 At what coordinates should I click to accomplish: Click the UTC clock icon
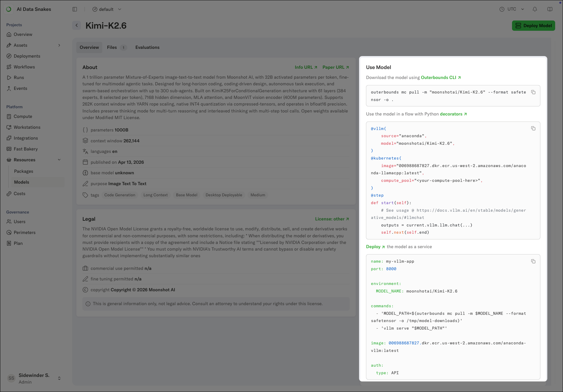502,9
